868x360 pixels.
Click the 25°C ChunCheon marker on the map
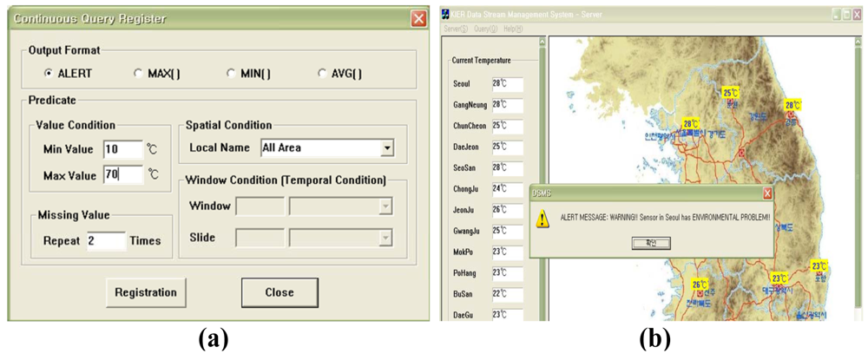coord(730,93)
